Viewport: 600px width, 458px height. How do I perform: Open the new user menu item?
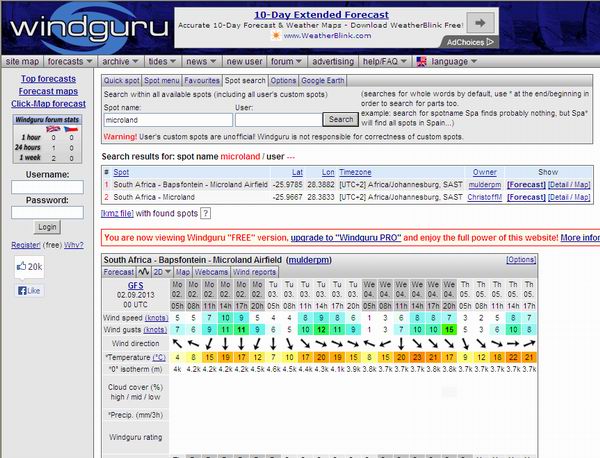click(244, 62)
